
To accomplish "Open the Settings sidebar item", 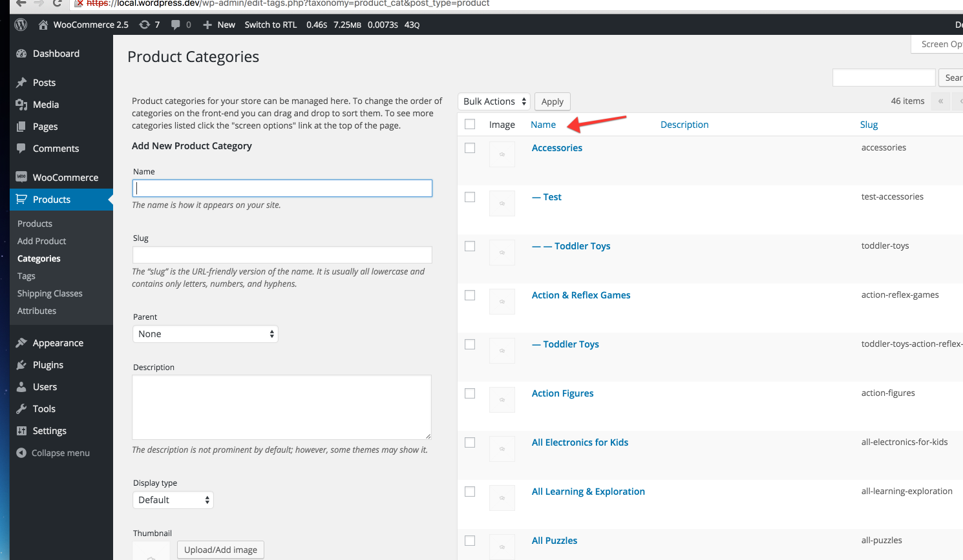I will 49,431.
